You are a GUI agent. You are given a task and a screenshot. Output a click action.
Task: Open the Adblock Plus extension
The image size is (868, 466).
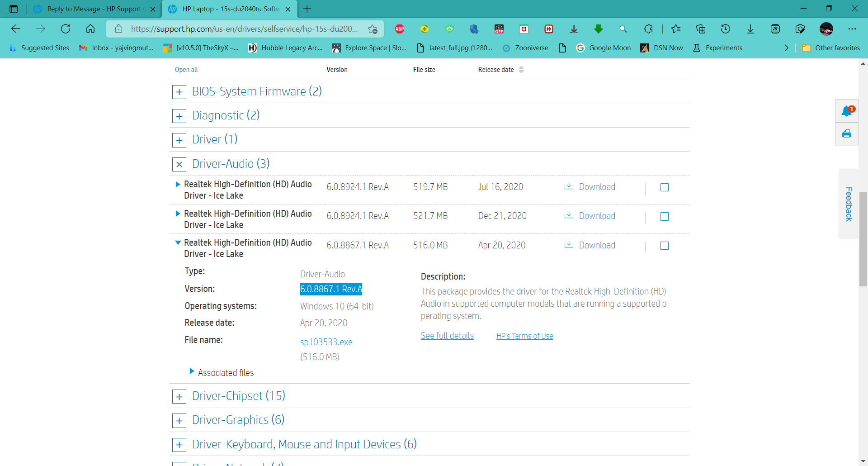click(x=399, y=29)
